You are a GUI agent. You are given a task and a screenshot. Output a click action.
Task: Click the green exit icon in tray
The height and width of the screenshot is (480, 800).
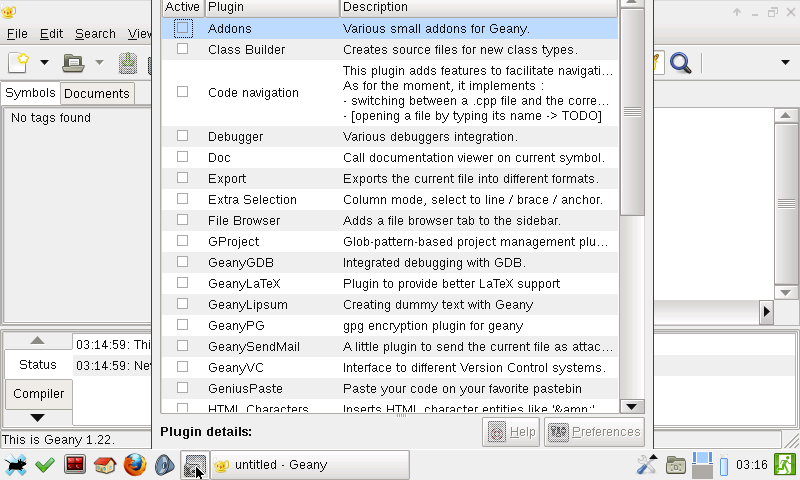pyautogui.click(x=785, y=465)
